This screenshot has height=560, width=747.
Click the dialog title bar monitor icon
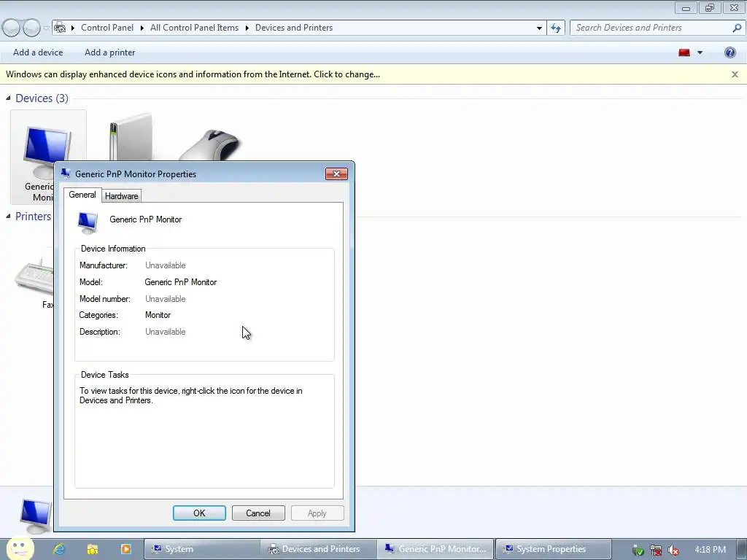pyautogui.click(x=66, y=174)
